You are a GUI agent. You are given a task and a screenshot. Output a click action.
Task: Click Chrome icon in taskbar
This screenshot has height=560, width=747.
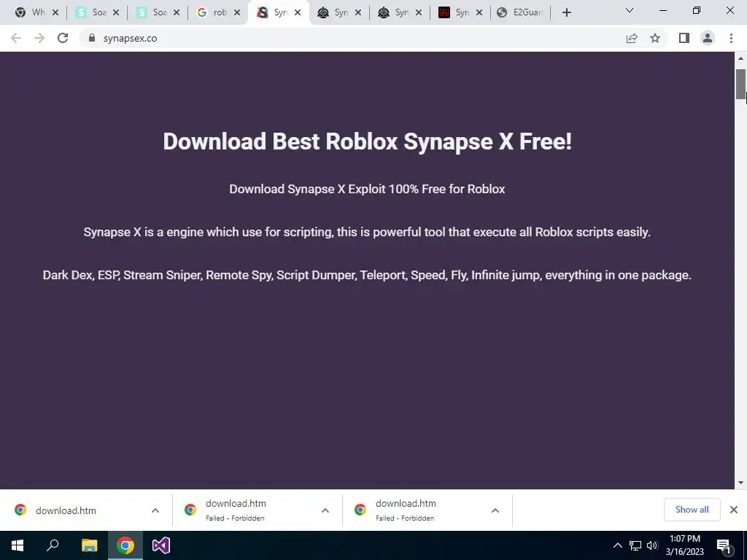click(125, 545)
